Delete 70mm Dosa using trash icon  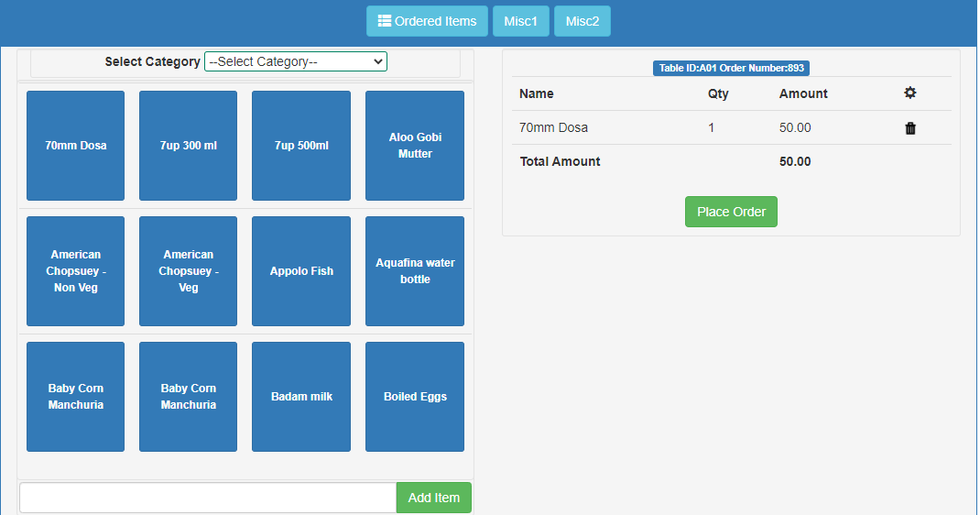pyautogui.click(x=909, y=128)
